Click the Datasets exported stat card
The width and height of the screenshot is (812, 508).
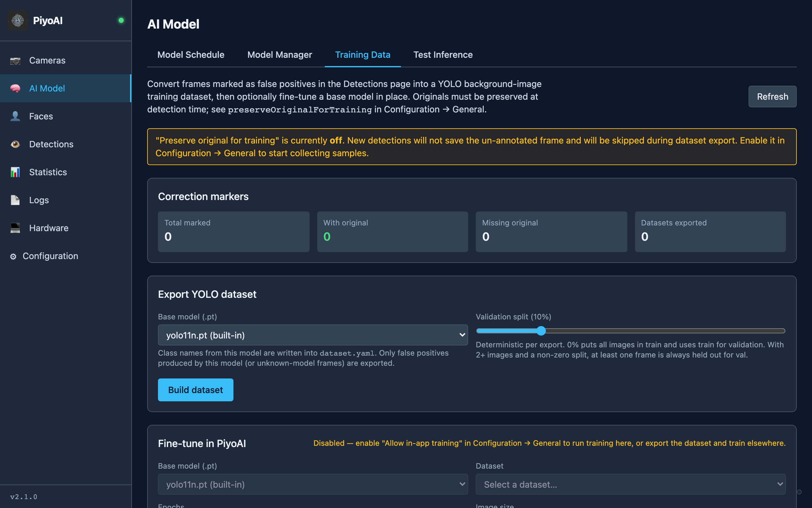[710, 231]
